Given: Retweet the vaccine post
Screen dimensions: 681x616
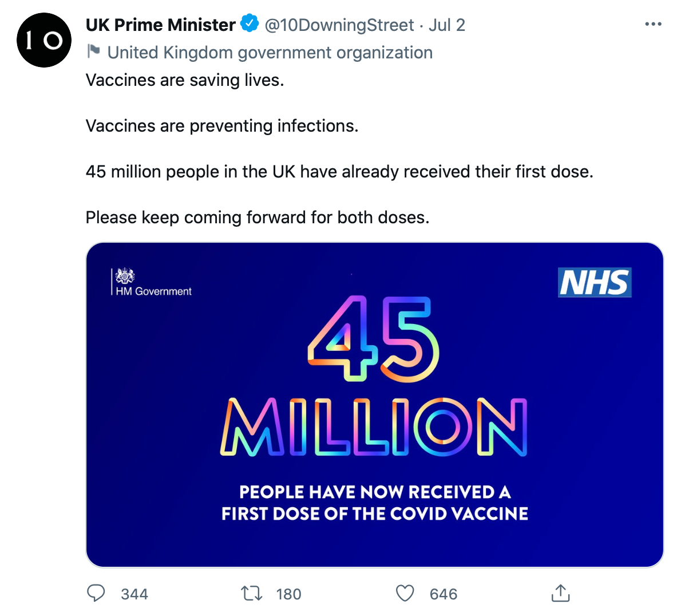Looking at the screenshot, I should pos(252,593).
